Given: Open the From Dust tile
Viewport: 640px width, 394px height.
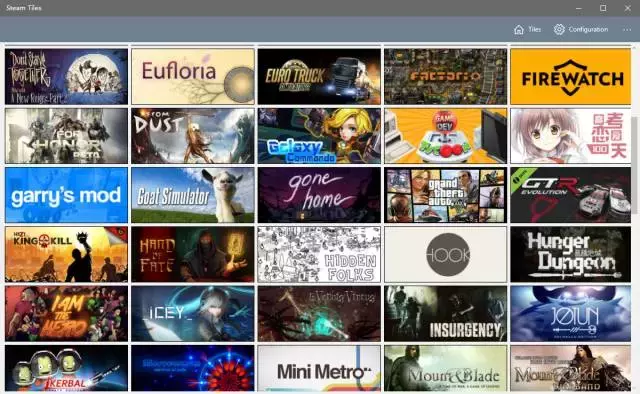Looking at the screenshot, I should [193, 136].
